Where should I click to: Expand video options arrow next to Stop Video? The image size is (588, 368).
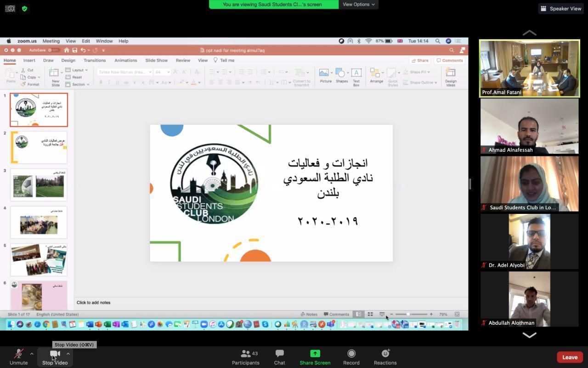[x=68, y=354]
